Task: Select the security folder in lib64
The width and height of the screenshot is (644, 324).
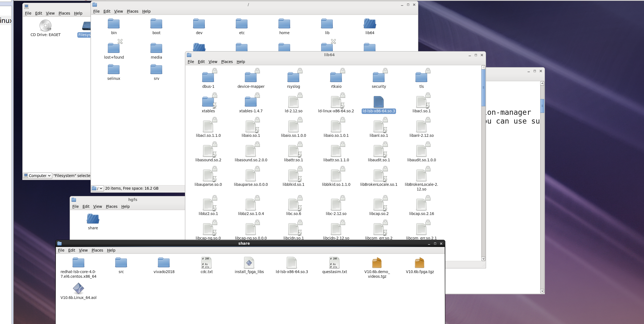Action: pyautogui.click(x=378, y=78)
